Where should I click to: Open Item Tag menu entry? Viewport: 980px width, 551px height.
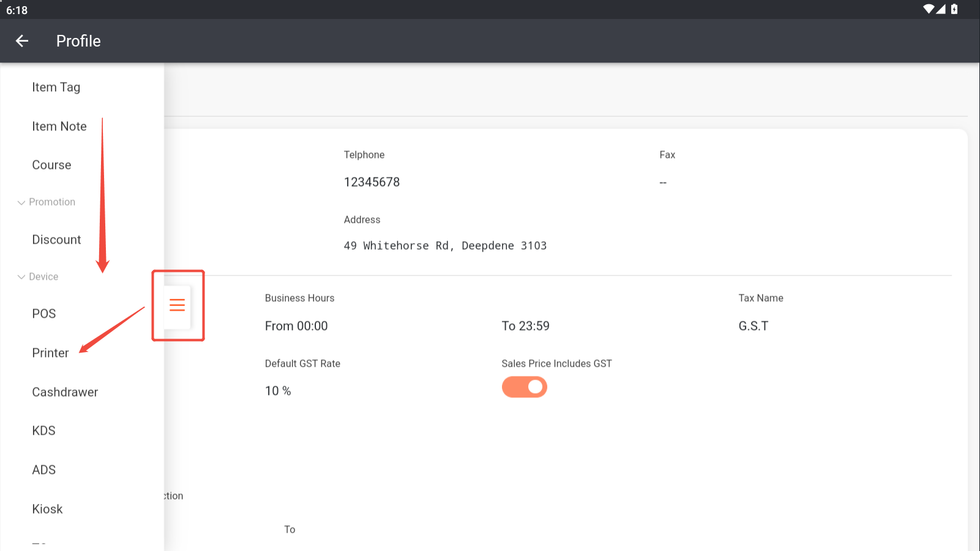56,88
